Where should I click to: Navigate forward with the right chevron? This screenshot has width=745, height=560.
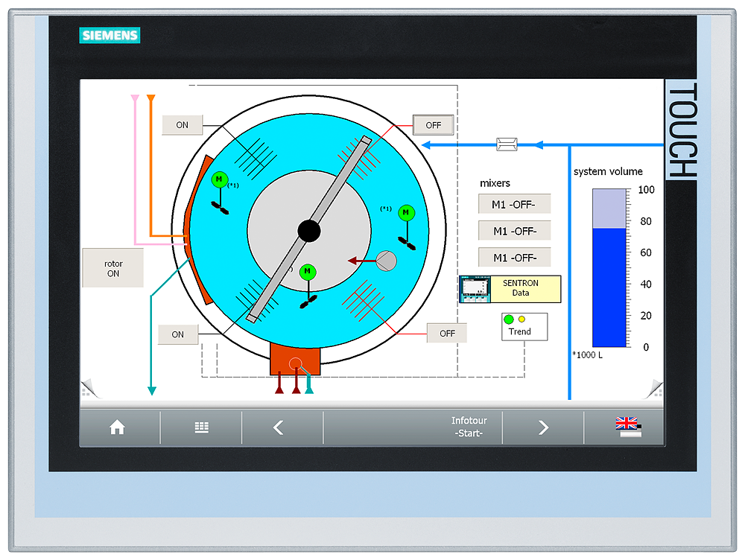(x=544, y=427)
